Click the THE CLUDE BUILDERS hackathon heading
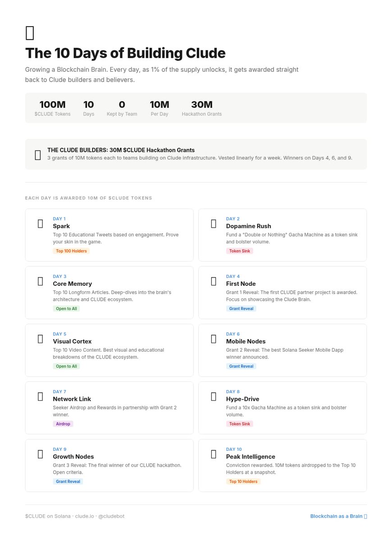 [121, 150]
